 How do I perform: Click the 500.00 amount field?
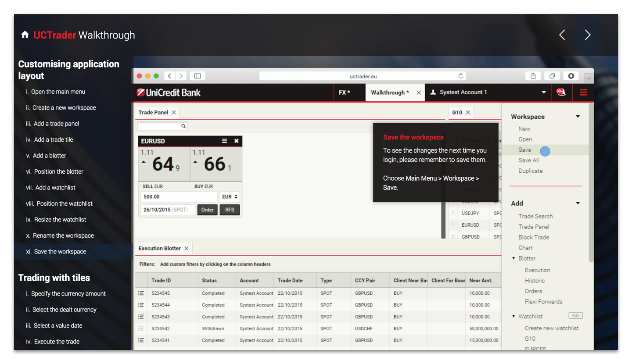point(179,197)
